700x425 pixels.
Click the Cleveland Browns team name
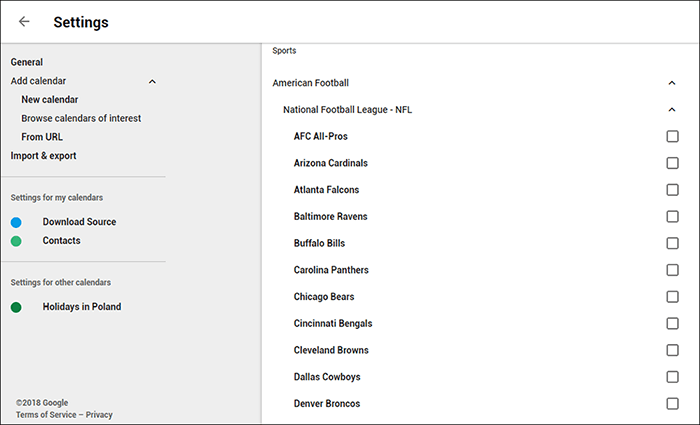(x=331, y=350)
